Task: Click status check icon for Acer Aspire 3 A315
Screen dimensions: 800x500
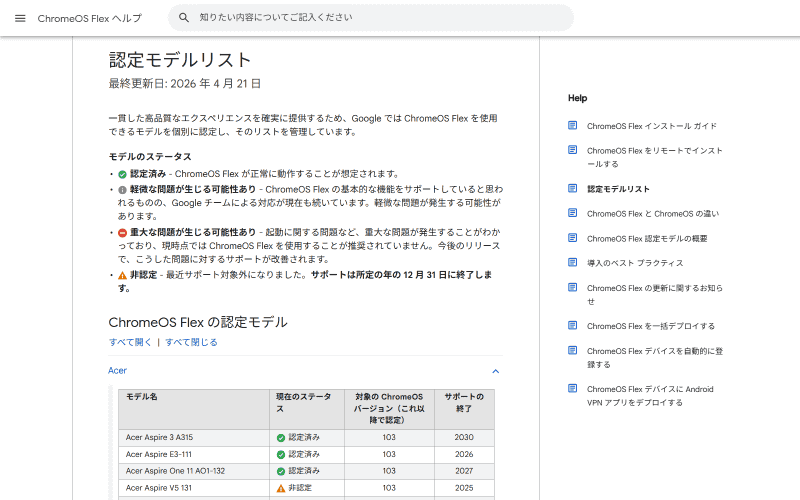Action: pyautogui.click(x=281, y=438)
